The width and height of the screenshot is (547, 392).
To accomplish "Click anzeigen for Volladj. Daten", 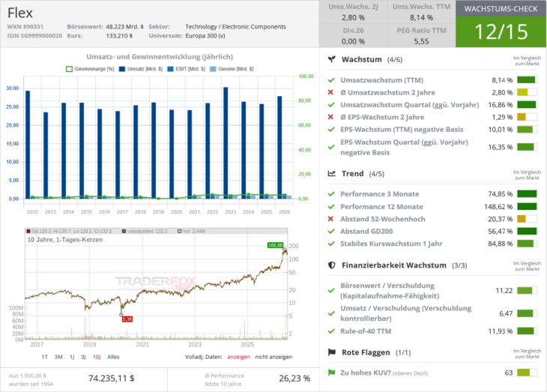I will [238, 357].
